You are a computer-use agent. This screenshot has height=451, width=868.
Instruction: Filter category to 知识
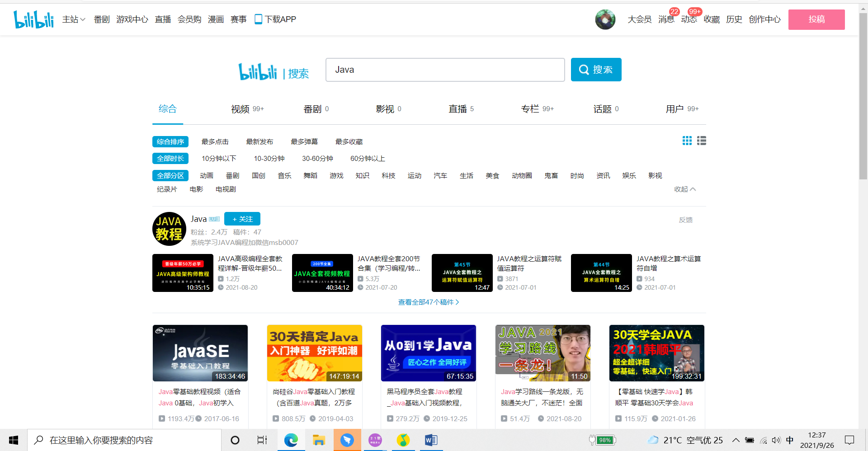(x=362, y=175)
